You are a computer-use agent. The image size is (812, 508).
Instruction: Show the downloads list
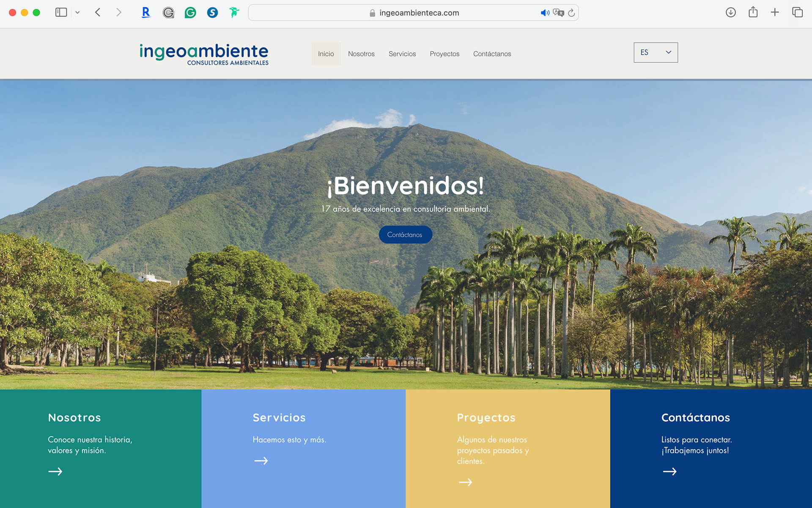pos(730,13)
